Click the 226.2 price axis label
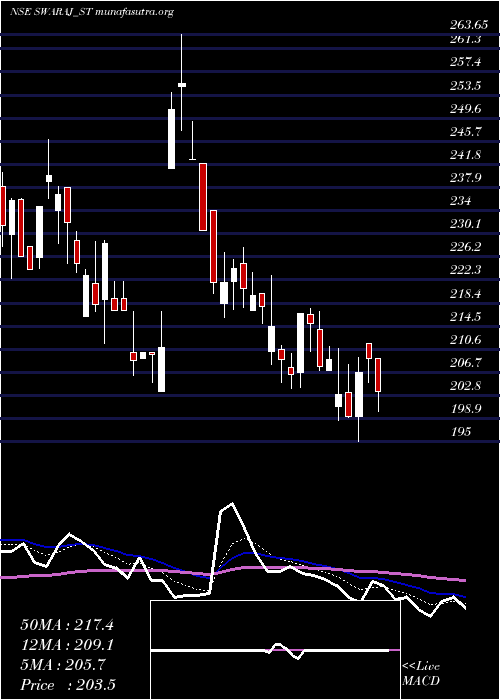 (465, 246)
